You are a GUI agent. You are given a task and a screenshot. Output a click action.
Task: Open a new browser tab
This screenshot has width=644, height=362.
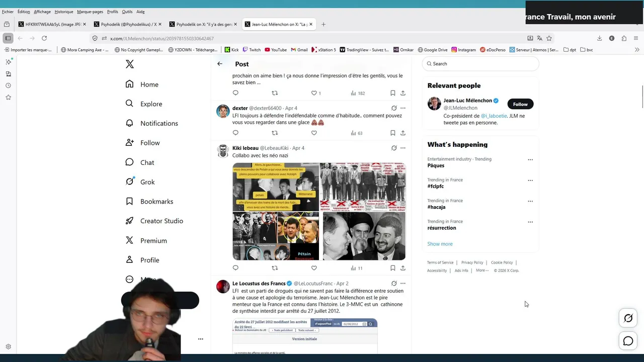coord(324,24)
